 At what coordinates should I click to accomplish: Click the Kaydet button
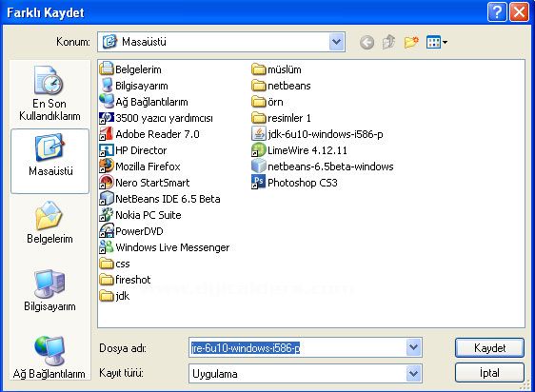489,348
